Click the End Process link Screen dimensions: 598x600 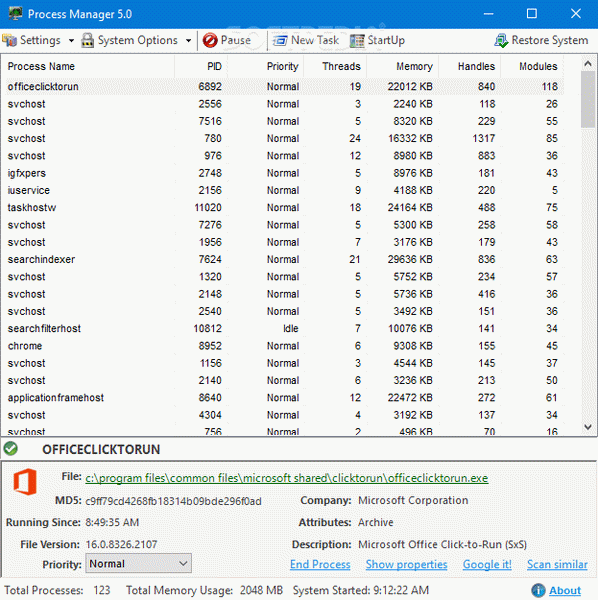coord(320,564)
